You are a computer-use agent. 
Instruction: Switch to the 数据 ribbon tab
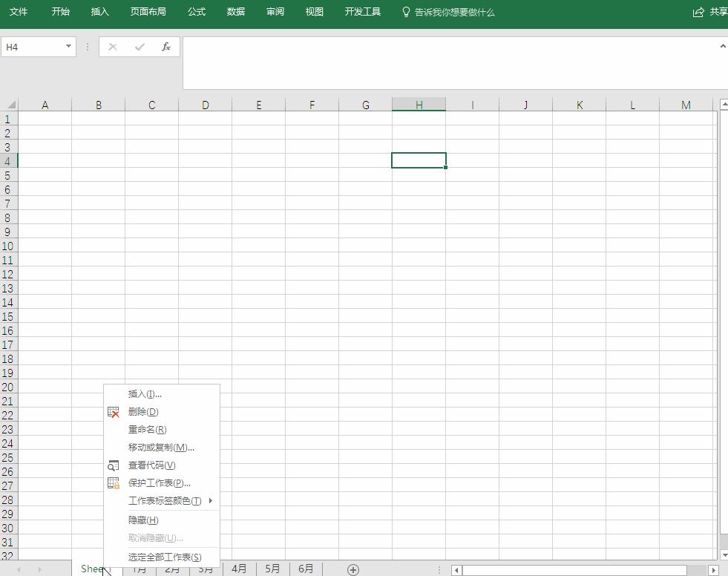(235, 12)
